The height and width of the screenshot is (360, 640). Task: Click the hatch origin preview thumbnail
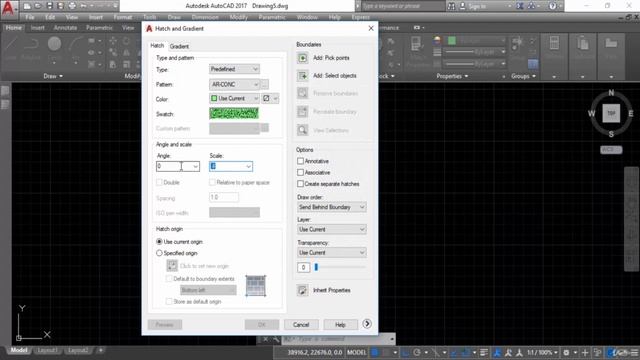coord(256,286)
